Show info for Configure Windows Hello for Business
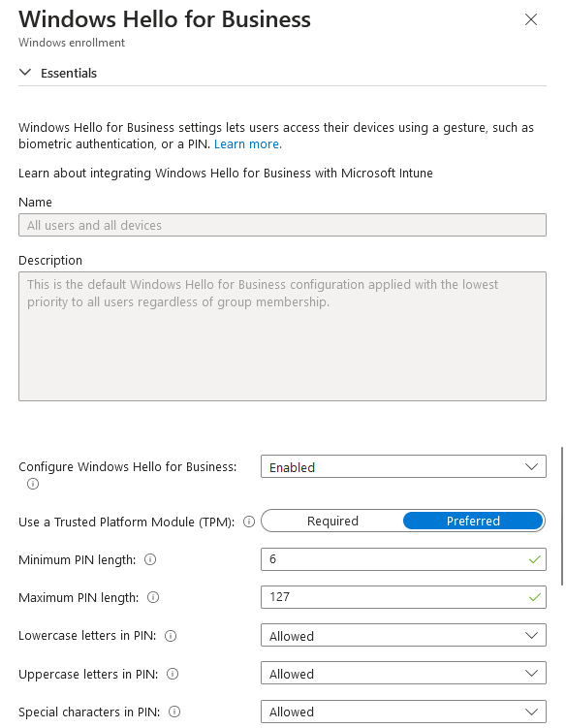Viewport: 566px width, 728px height. 33,484
